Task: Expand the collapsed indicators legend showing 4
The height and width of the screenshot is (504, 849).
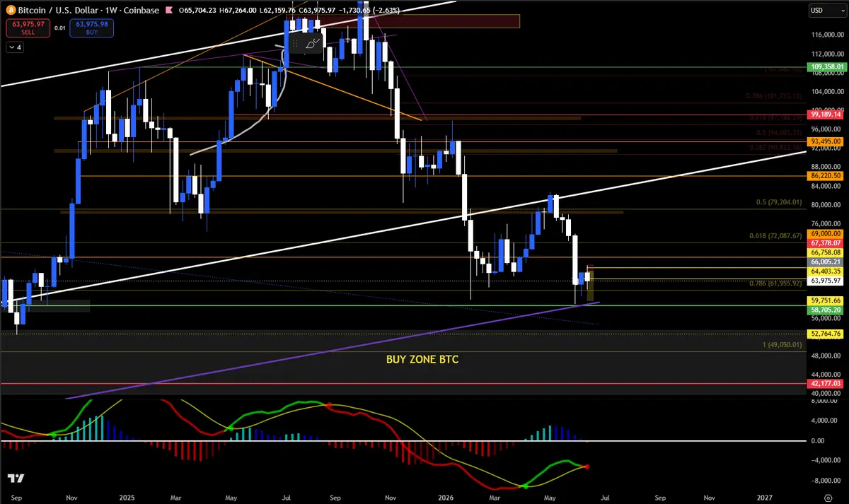Action: [x=15, y=47]
